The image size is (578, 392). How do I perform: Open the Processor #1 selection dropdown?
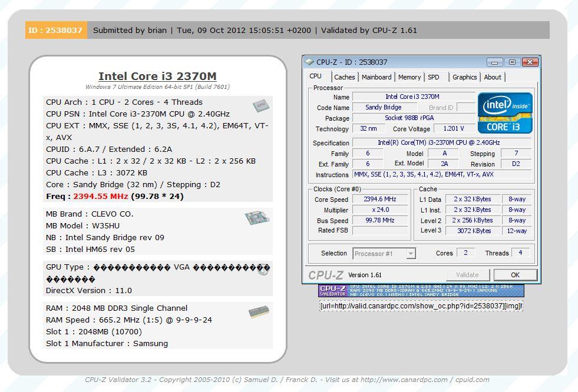pos(385,254)
